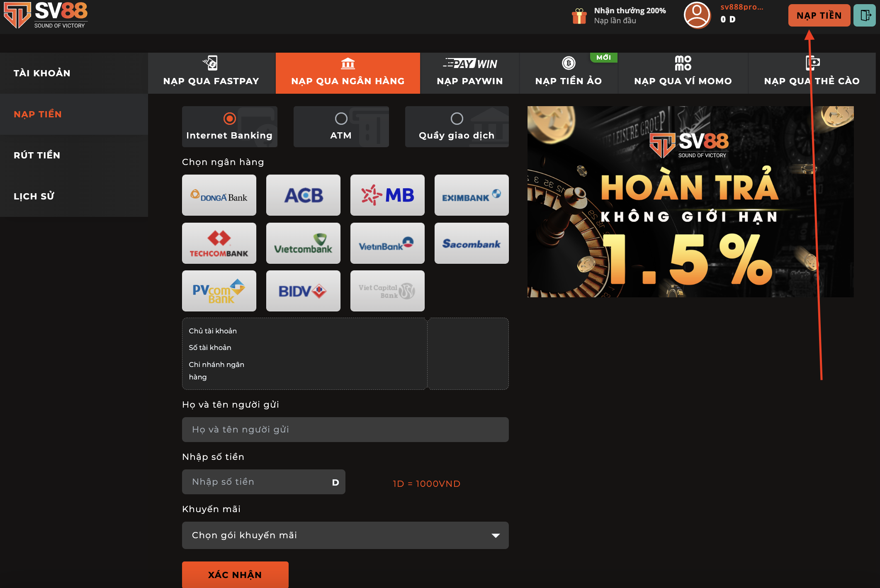Viewport: 880px width, 588px height.
Task: Select the Eximbank logo
Action: 472,195
